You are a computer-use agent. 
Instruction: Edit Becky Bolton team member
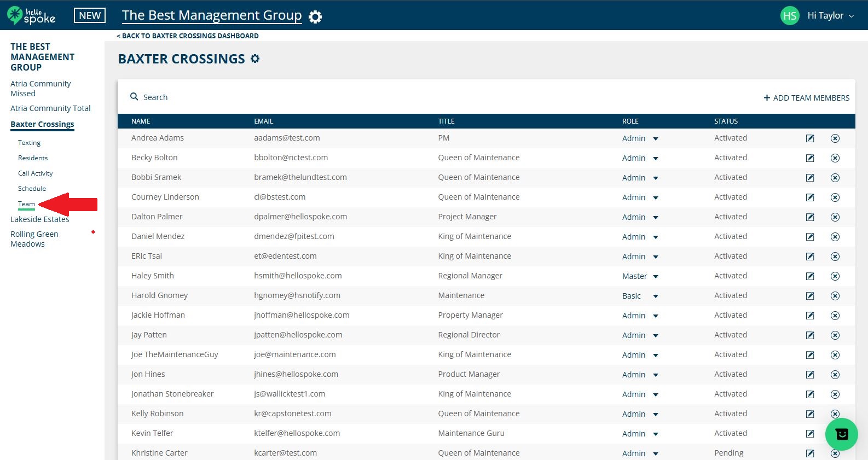click(x=810, y=158)
